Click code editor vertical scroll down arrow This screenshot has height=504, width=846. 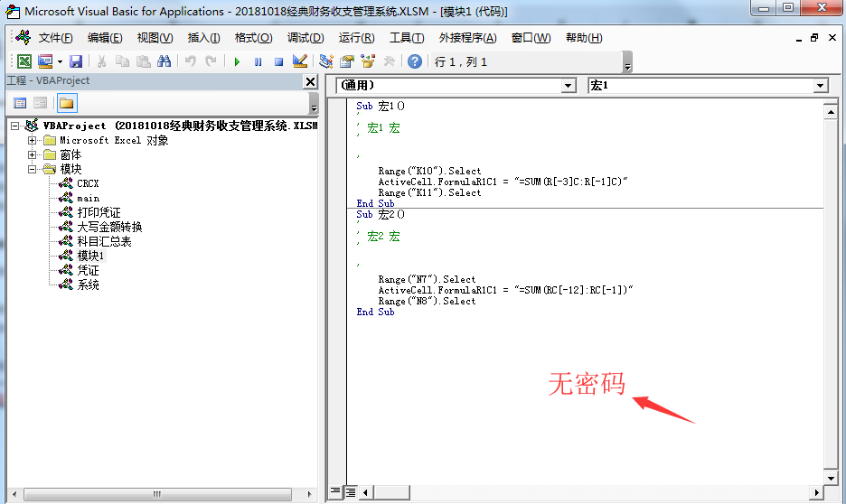point(831,478)
